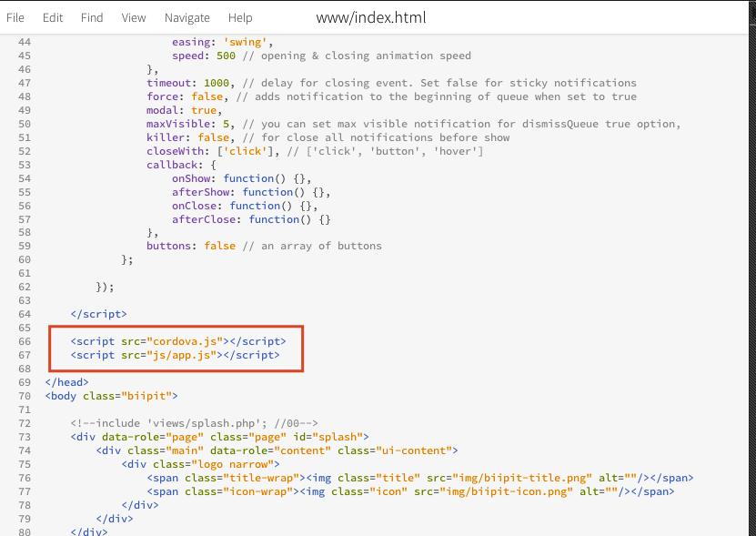
Task: Open the Help menu
Action: [x=240, y=17]
